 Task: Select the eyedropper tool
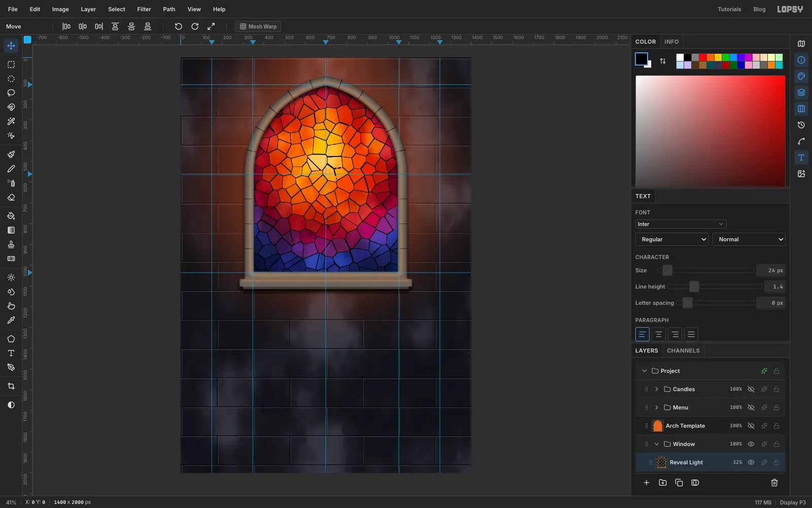11,320
